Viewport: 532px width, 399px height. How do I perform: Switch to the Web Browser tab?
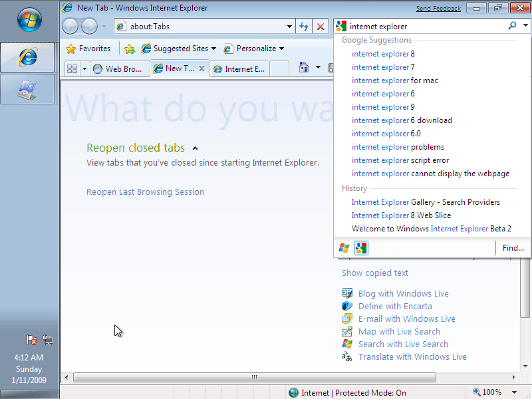tap(119, 68)
